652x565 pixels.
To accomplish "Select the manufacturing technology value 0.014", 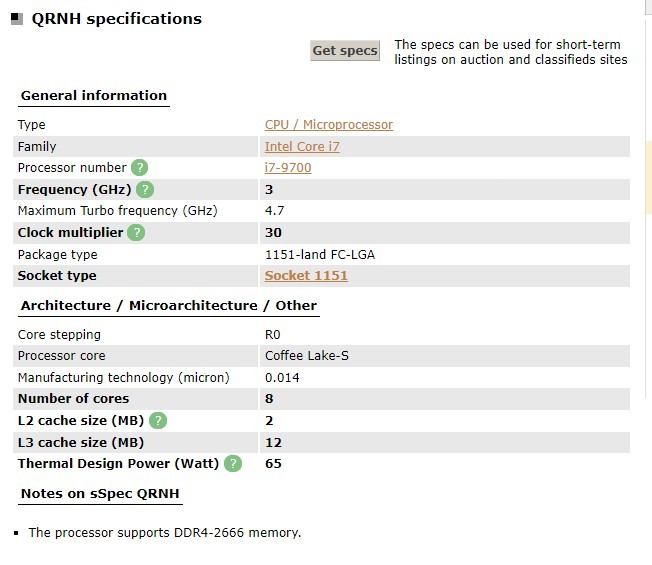I will [x=282, y=377].
